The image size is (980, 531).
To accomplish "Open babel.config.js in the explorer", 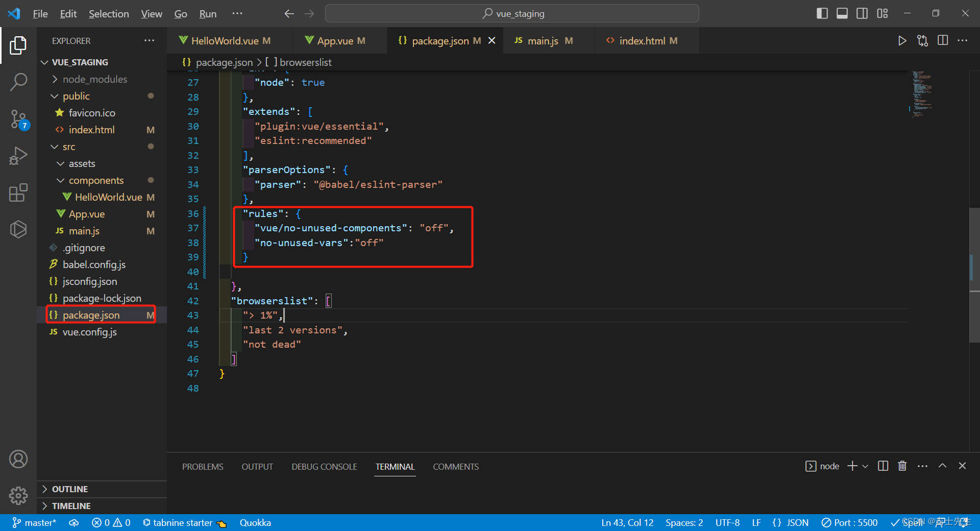I will (102, 264).
